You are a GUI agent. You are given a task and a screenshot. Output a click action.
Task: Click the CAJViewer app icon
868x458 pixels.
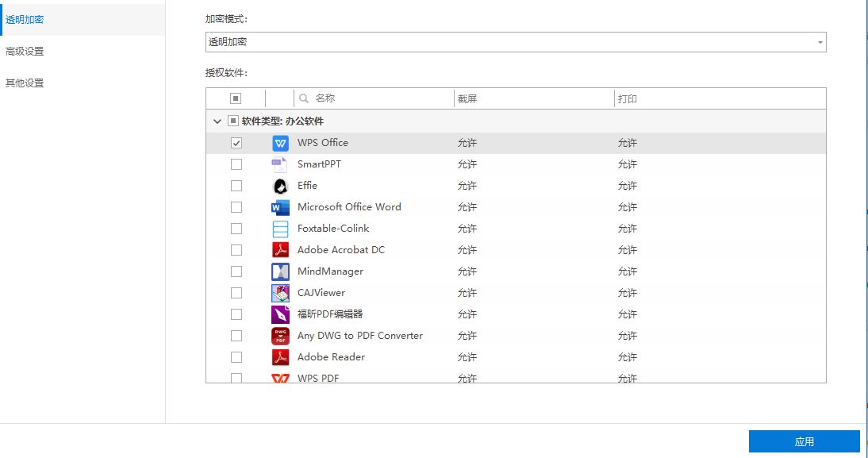tap(280, 293)
